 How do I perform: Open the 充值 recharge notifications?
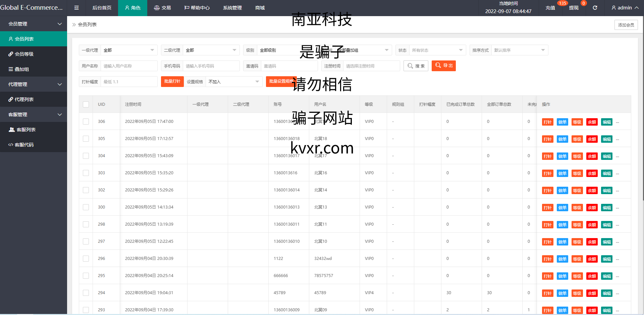coord(550,8)
